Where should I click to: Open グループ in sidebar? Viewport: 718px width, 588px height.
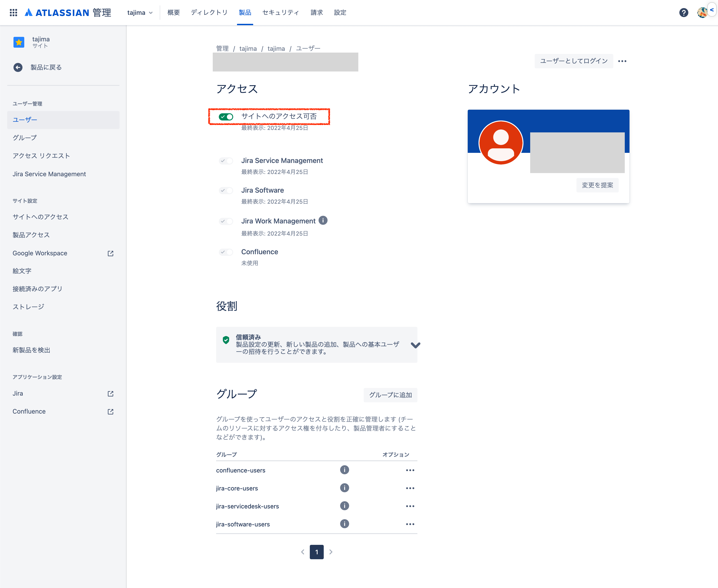pyautogui.click(x=63, y=138)
